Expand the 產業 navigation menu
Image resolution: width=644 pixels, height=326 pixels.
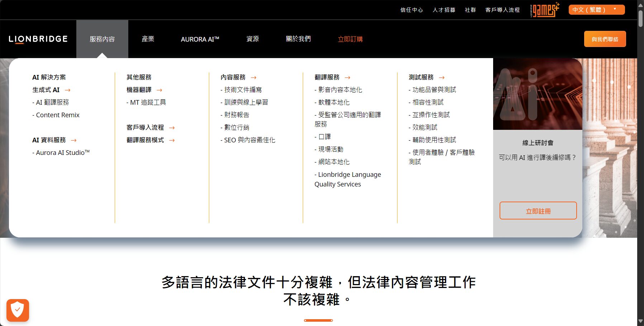pos(148,39)
